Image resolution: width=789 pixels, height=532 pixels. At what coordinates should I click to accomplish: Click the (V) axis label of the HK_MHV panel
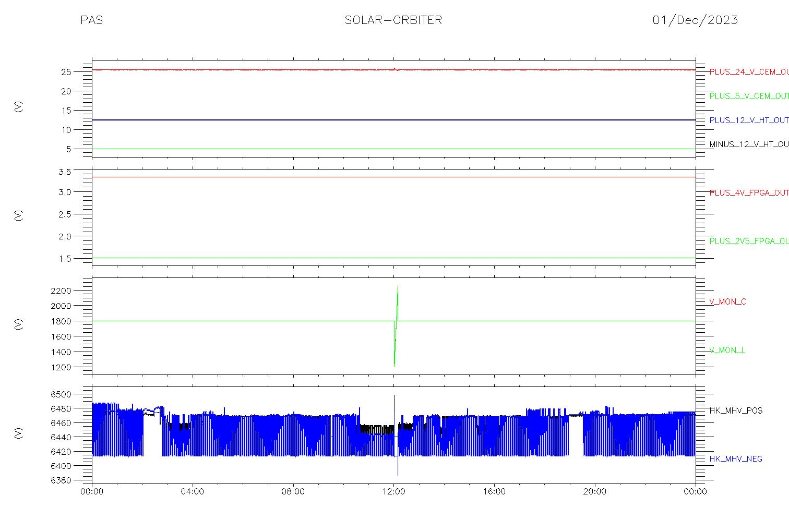point(19,433)
